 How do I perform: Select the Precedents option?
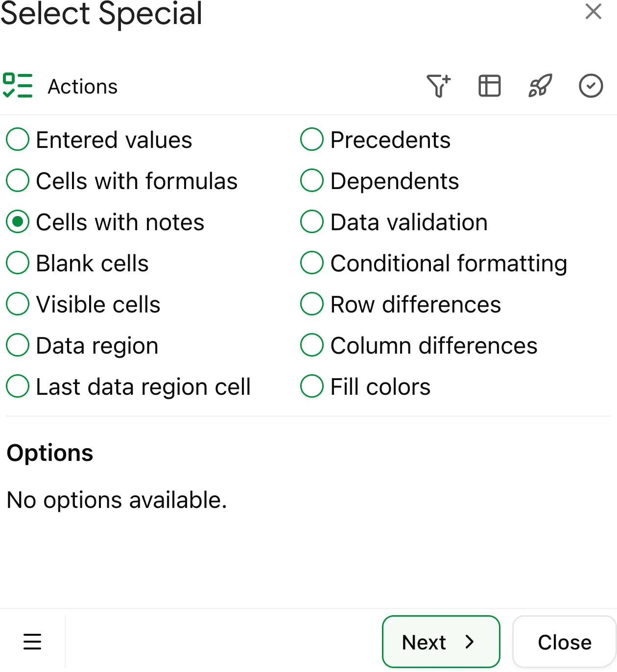311,139
